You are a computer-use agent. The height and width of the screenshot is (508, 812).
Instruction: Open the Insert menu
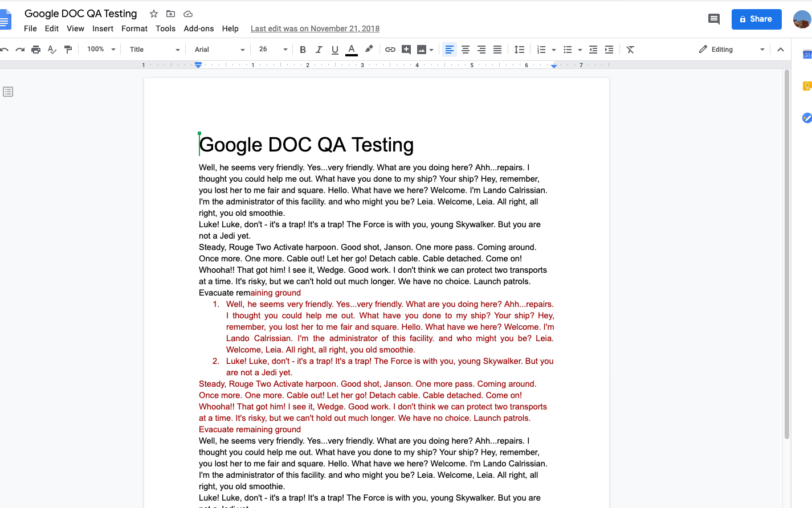coord(103,28)
